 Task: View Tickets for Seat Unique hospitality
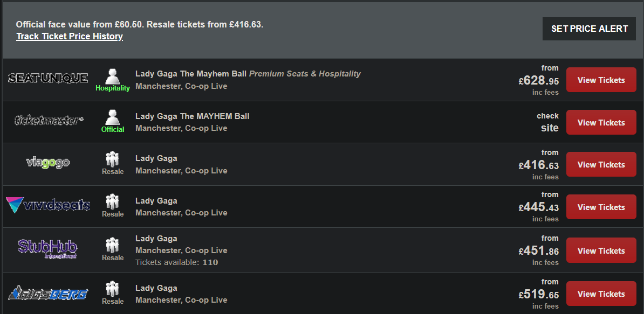[x=601, y=80]
